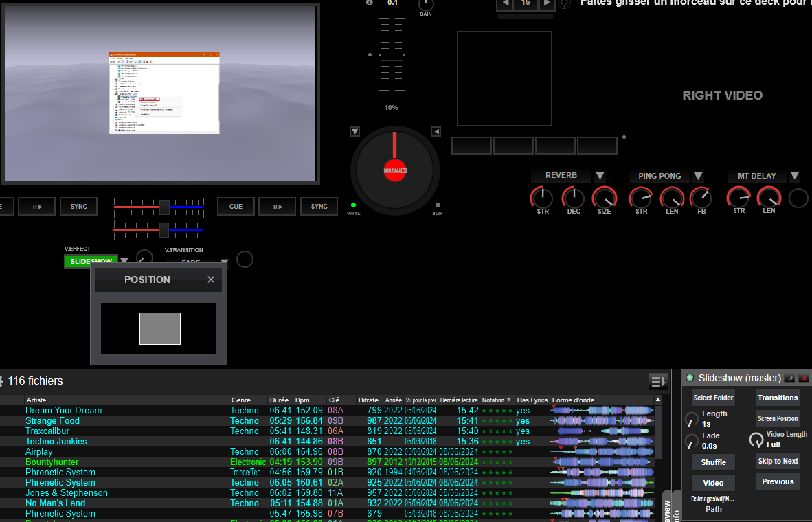
Task: Expand the MT Delay effect dropdown
Action: pos(795,176)
